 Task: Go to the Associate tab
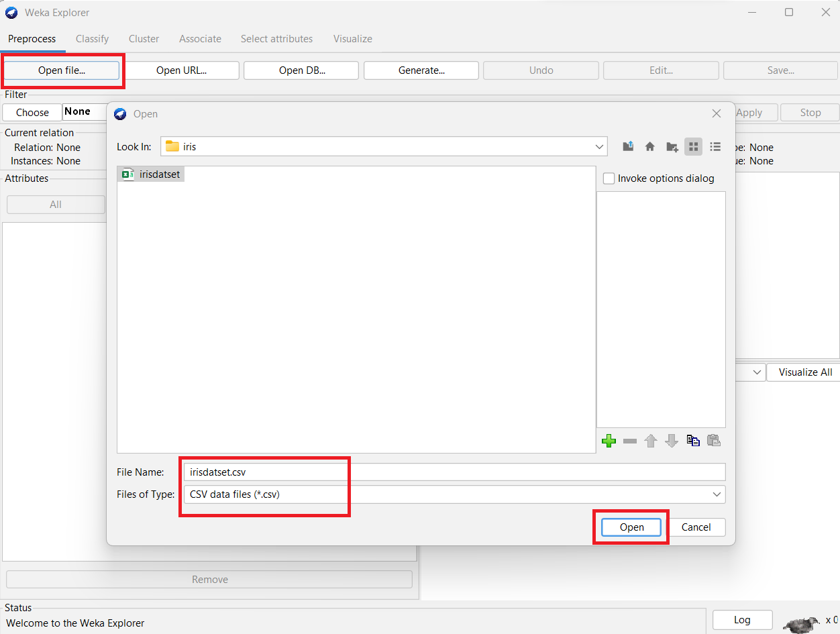(x=201, y=39)
